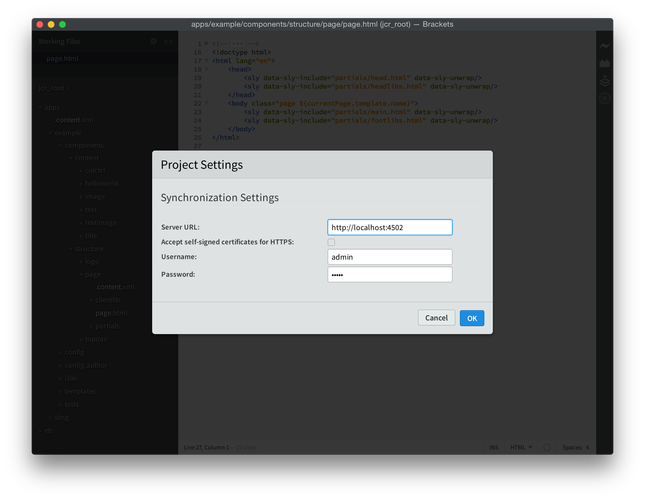645x500 pixels.
Task: Click the circular AEM sync status icon
Action: tap(604, 98)
